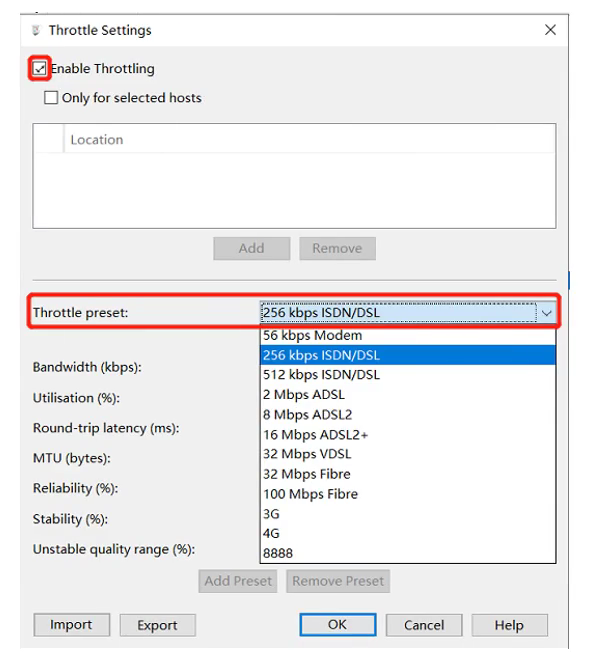Select 256 kbps ISDN/DSL in list
This screenshot has width=598, height=669.
click(x=408, y=355)
